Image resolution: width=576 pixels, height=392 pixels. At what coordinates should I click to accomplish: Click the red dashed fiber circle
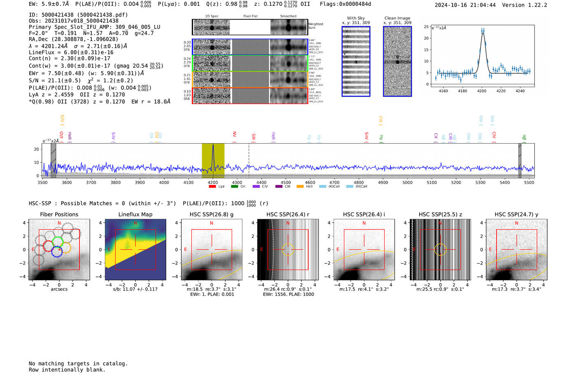[49, 246]
